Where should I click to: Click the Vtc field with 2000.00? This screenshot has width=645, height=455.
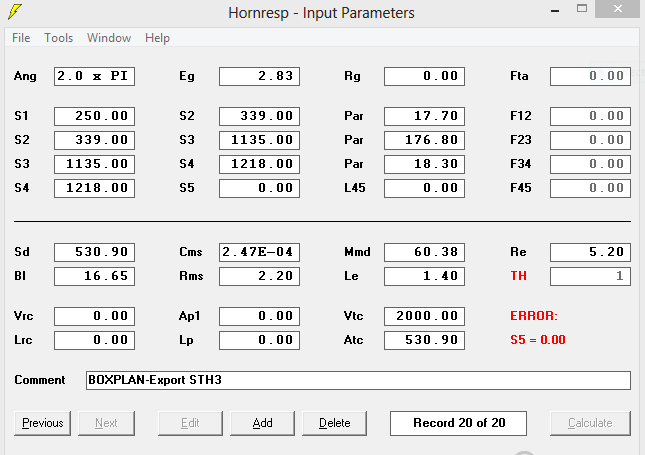425,316
